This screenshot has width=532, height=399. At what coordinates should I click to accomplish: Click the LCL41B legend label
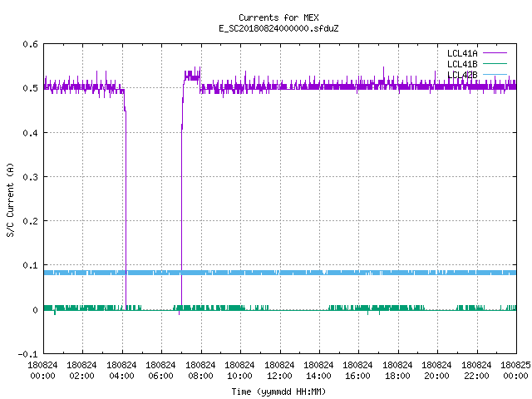coord(462,64)
